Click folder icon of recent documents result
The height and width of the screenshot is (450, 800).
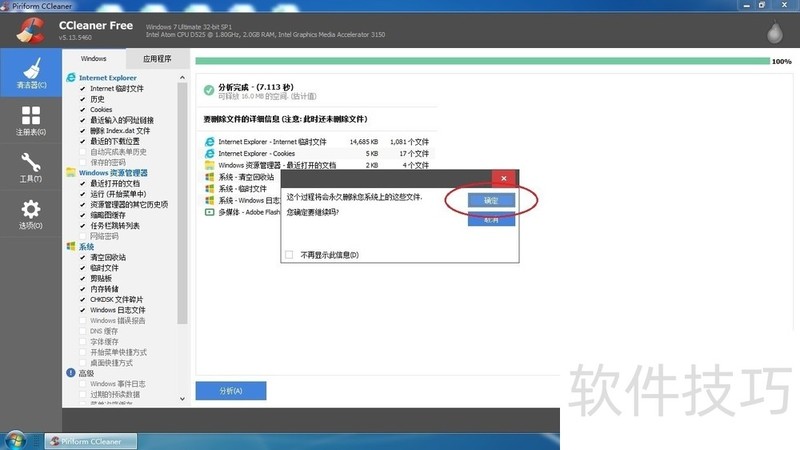tap(209, 165)
